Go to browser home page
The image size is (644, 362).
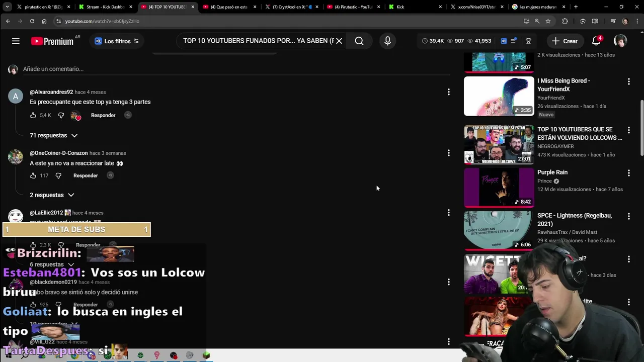click(x=44, y=21)
